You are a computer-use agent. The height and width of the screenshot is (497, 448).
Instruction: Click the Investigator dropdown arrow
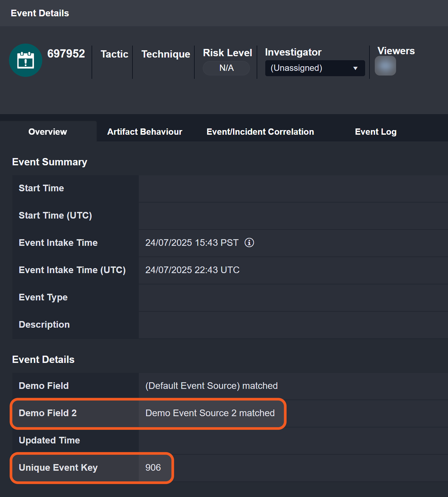pyautogui.click(x=355, y=68)
